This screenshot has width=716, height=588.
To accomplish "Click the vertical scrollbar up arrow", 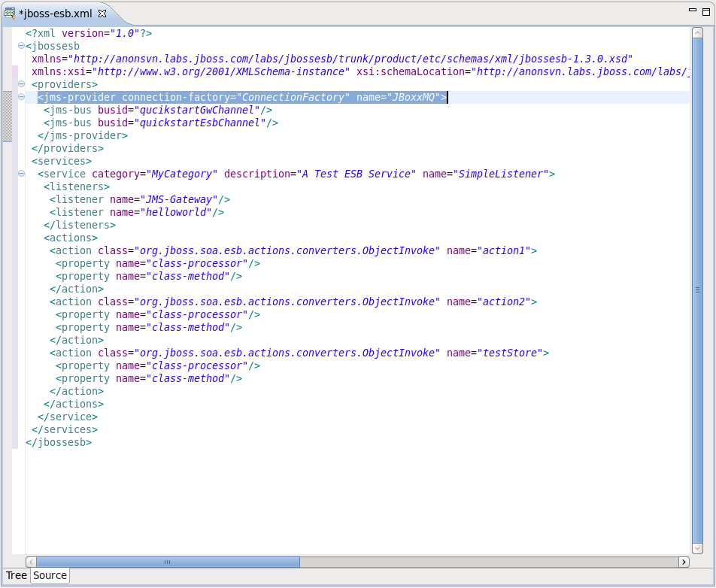I will 697,33.
